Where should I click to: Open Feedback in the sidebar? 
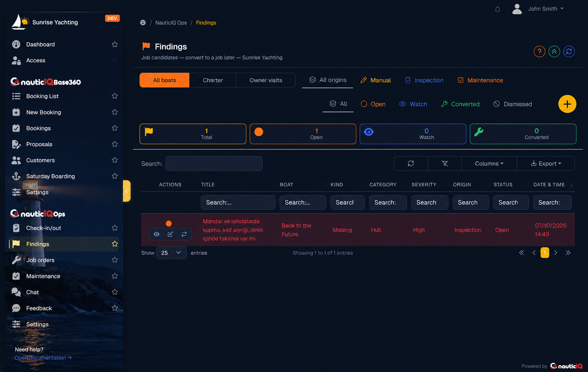coord(39,308)
